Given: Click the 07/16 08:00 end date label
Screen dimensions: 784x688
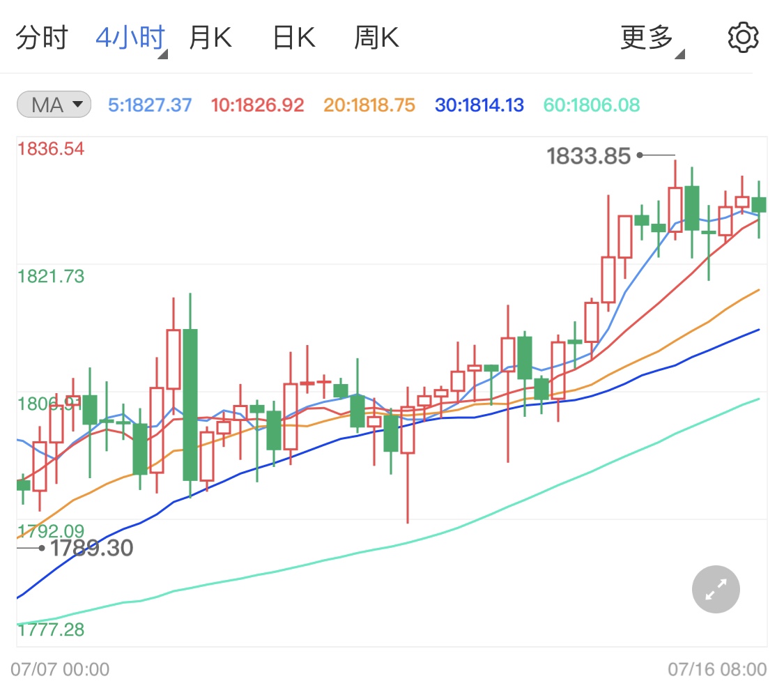Looking at the screenshot, I should coord(717,669).
